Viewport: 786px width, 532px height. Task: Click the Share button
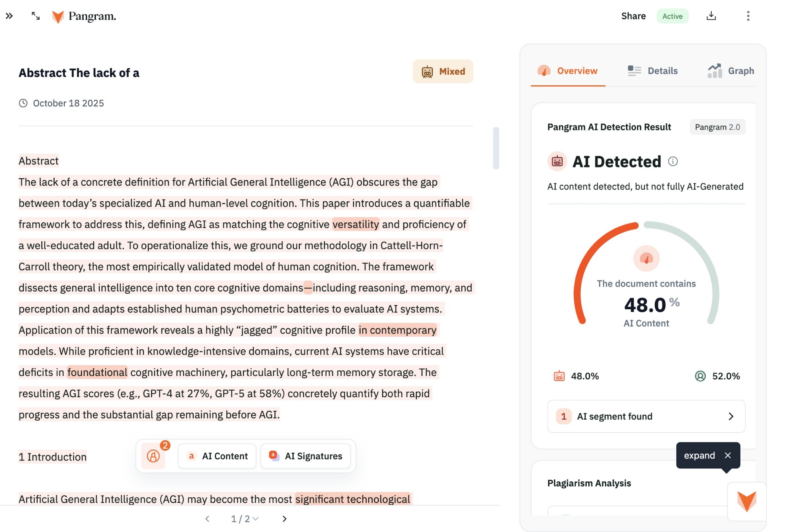[633, 16]
